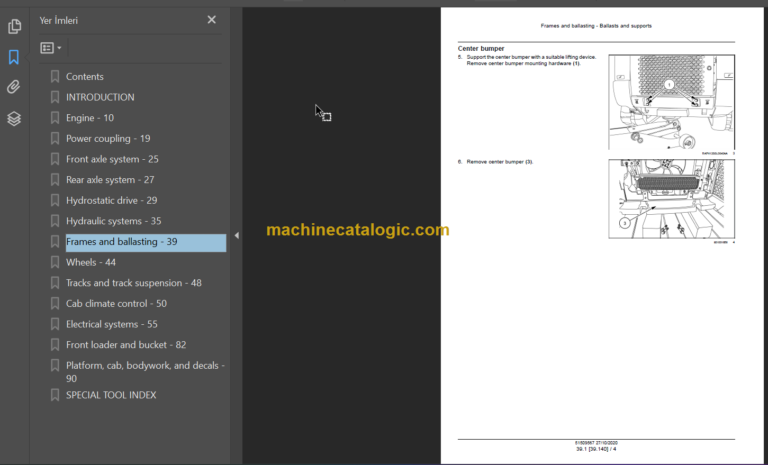Go to Platform, cab, bodywork, and decals bookmark
This screenshot has height=465, width=768.
[x=145, y=371]
